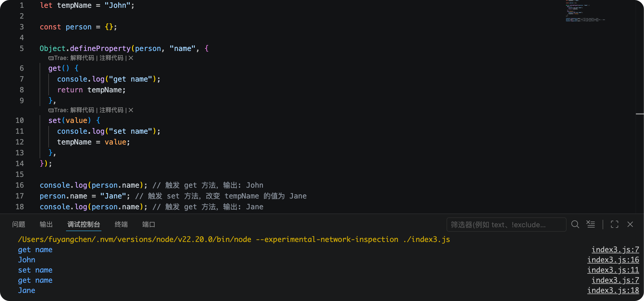Follow the index3.js:11 link

coord(613,270)
